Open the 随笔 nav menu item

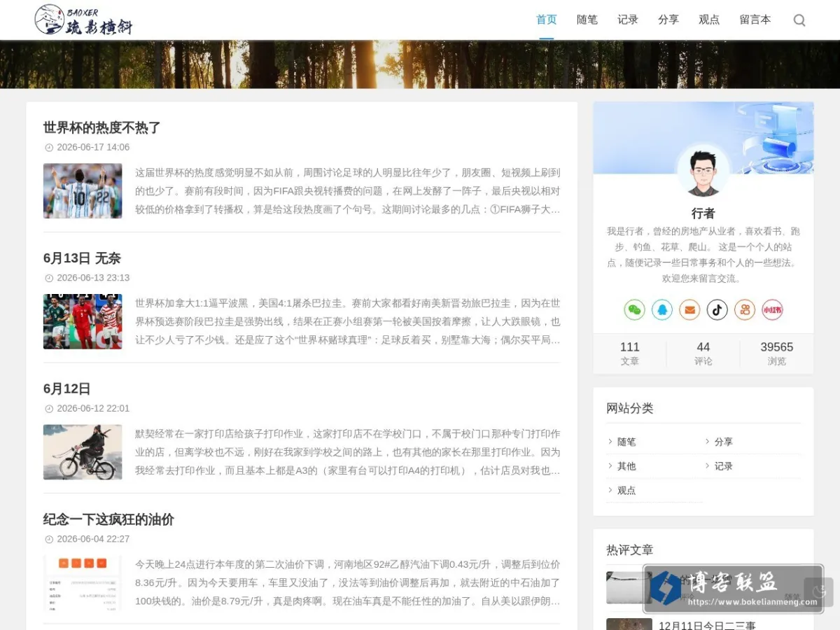[x=587, y=20]
